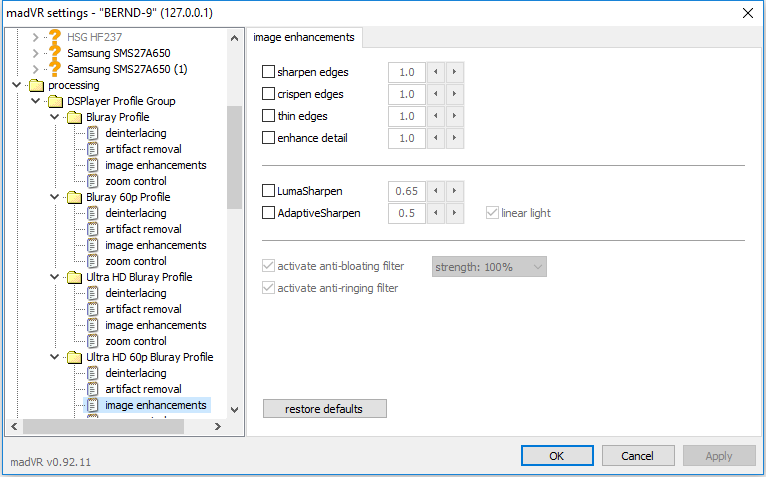The height and width of the screenshot is (477, 766).
Task: Collapse the Bluray Profile node
Action: coord(55,117)
